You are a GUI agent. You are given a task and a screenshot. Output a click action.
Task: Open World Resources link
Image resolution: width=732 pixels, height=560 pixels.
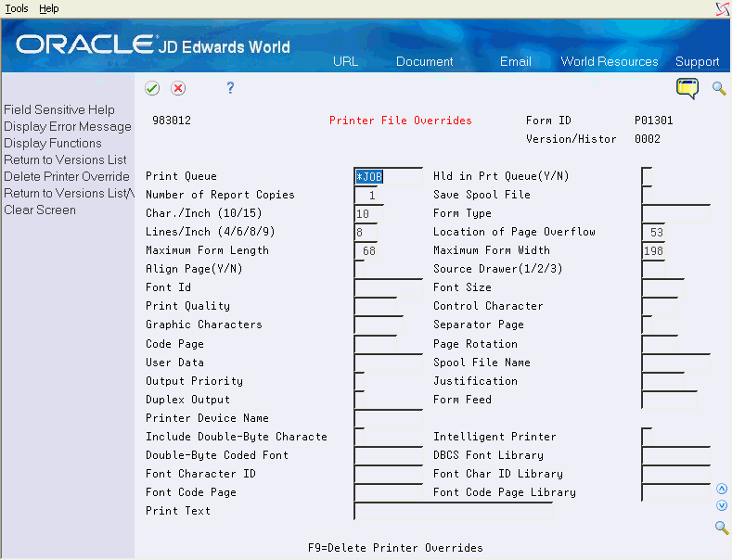[x=610, y=61]
